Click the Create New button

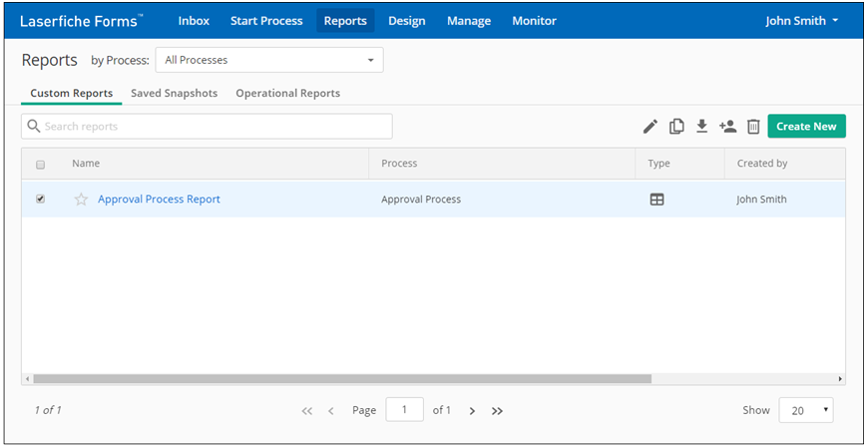(806, 127)
